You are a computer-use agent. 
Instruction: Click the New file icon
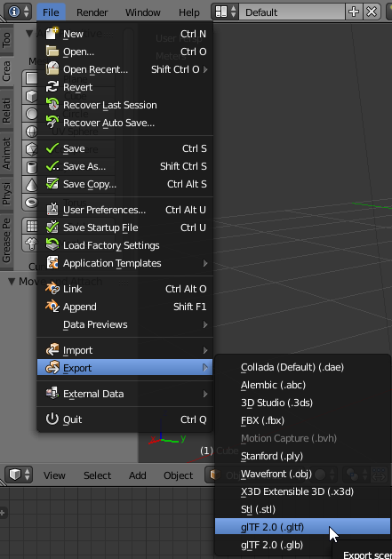pyautogui.click(x=52, y=34)
